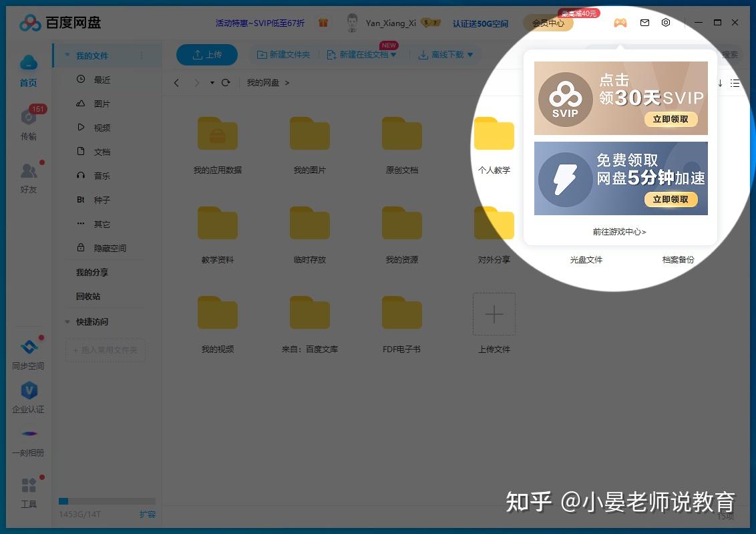Click 我的网盘 breadcrumb

click(262, 83)
